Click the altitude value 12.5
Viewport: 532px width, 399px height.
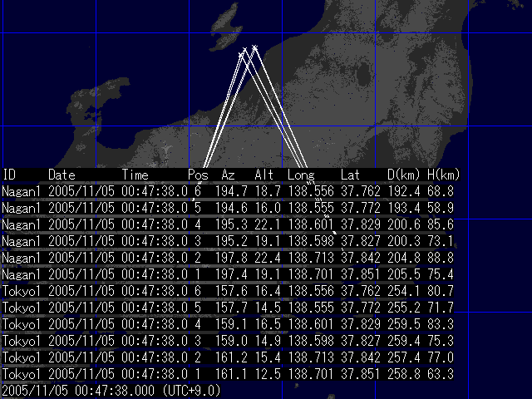(x=268, y=374)
